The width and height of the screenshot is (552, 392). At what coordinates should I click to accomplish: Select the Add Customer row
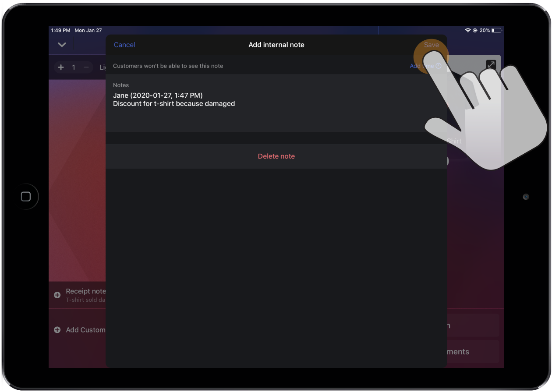click(85, 330)
